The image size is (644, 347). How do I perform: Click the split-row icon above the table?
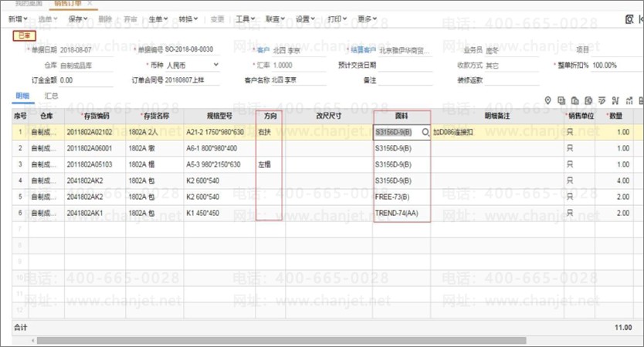point(615,100)
